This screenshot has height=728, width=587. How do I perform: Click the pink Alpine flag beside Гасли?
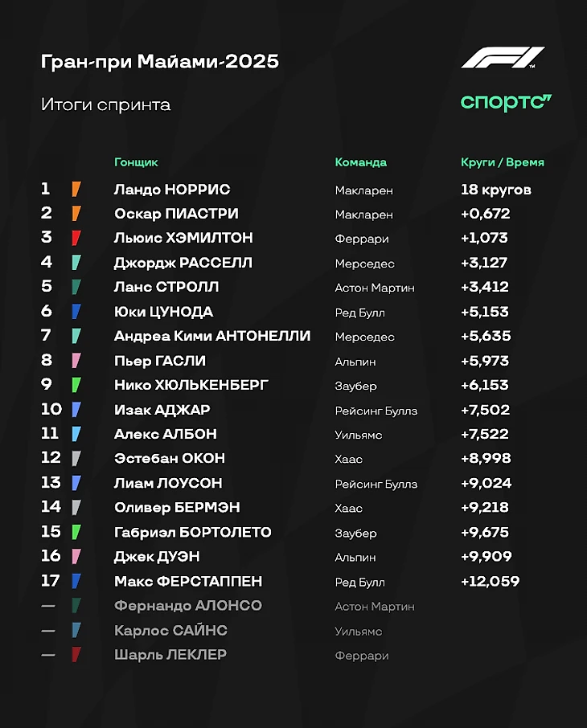point(76,361)
